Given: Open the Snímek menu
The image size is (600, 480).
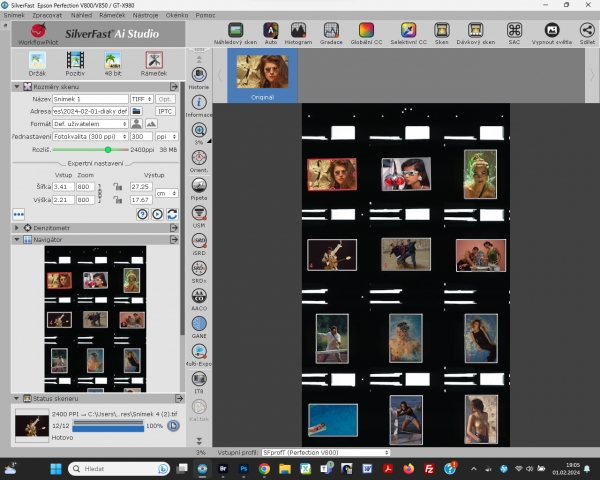Looking at the screenshot, I should [14, 15].
